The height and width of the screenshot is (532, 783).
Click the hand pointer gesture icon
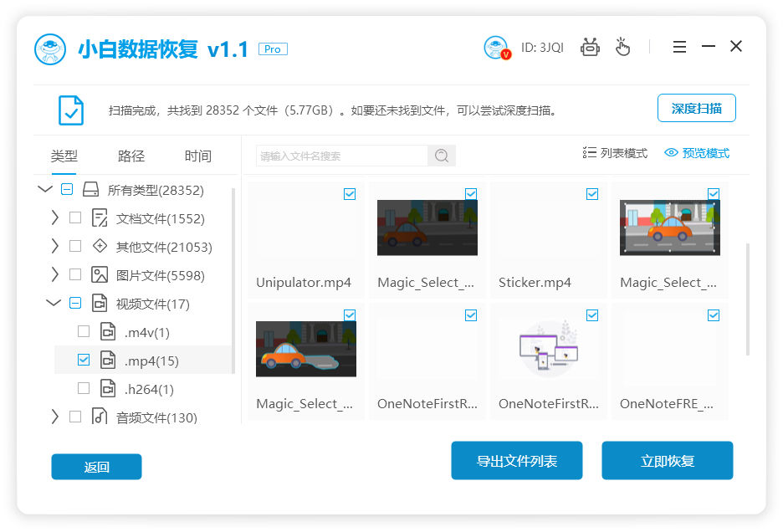(x=622, y=47)
